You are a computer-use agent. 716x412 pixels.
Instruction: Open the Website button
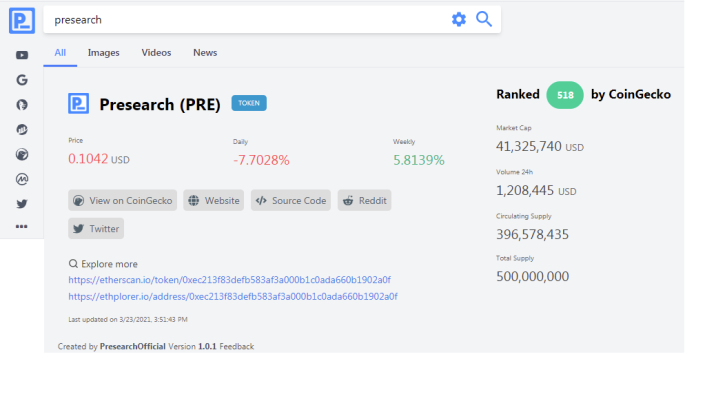click(214, 201)
